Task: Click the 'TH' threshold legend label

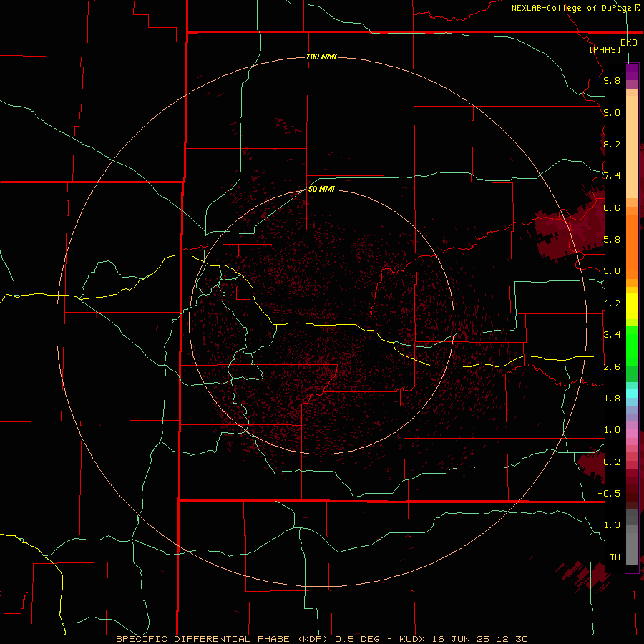Action: (615, 557)
